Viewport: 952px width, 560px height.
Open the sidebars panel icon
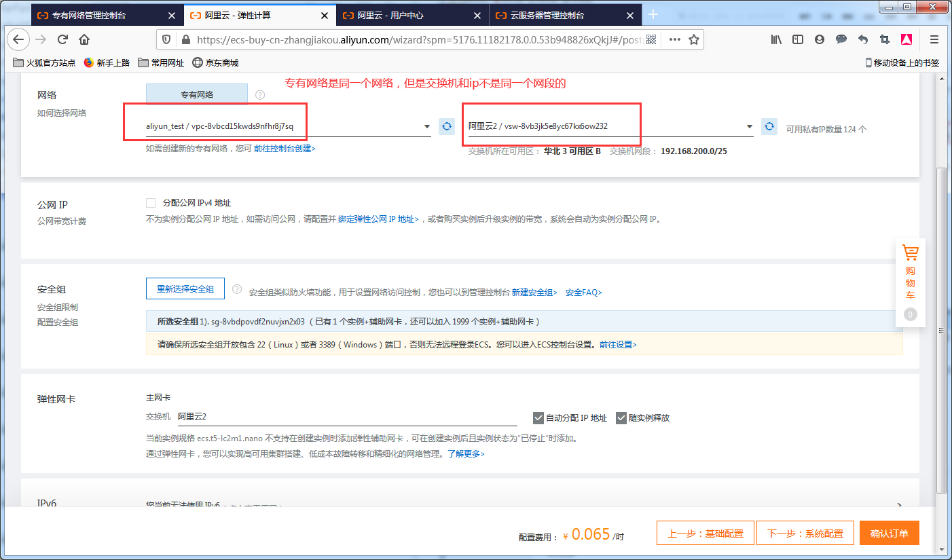[798, 39]
